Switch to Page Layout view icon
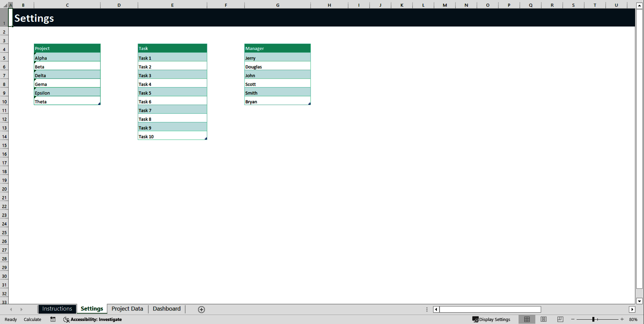This screenshot has width=644, height=324. click(x=544, y=319)
